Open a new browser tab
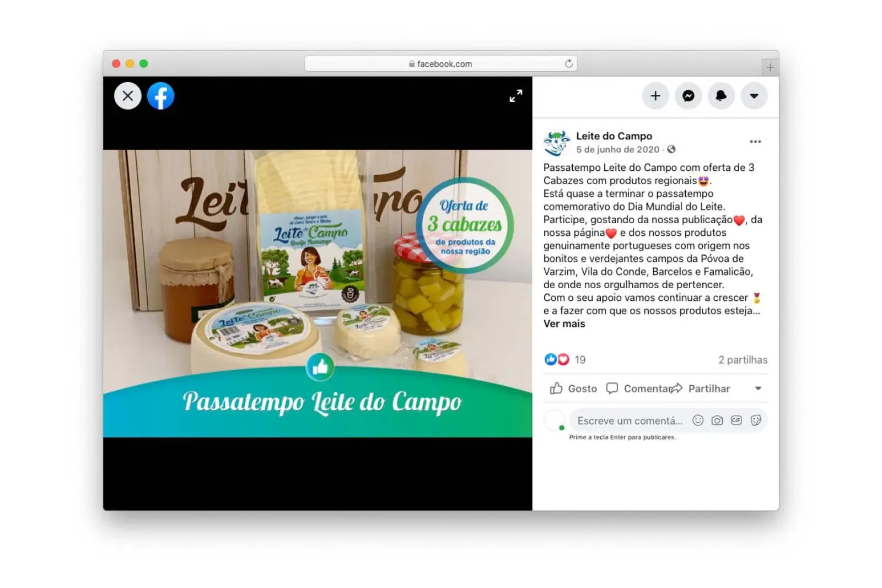Viewport: 882px width, 588px height. coord(770,67)
